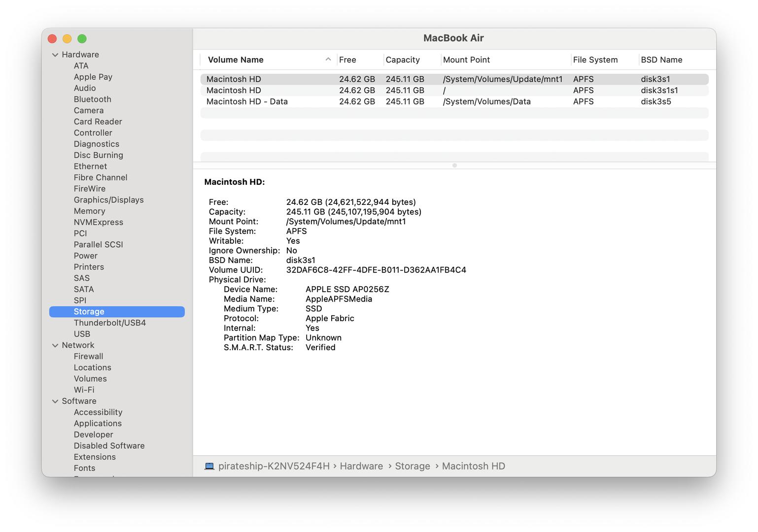Open Firewall under Network
This screenshot has height=532, width=758.
tap(89, 356)
